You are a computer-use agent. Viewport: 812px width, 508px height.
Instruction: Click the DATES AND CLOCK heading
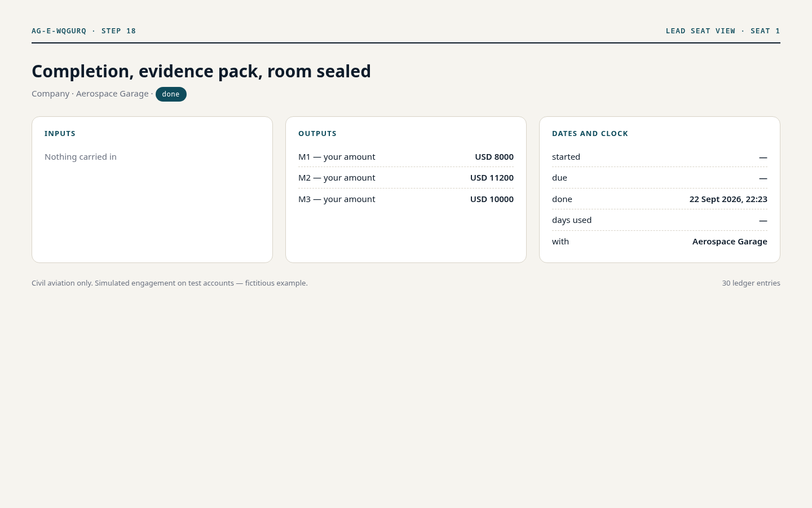point(590,134)
